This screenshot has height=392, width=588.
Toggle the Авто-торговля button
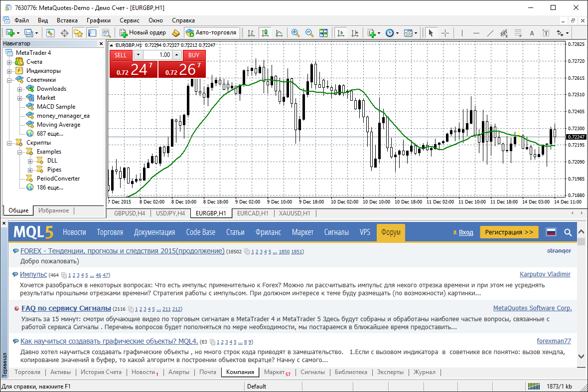tap(211, 33)
